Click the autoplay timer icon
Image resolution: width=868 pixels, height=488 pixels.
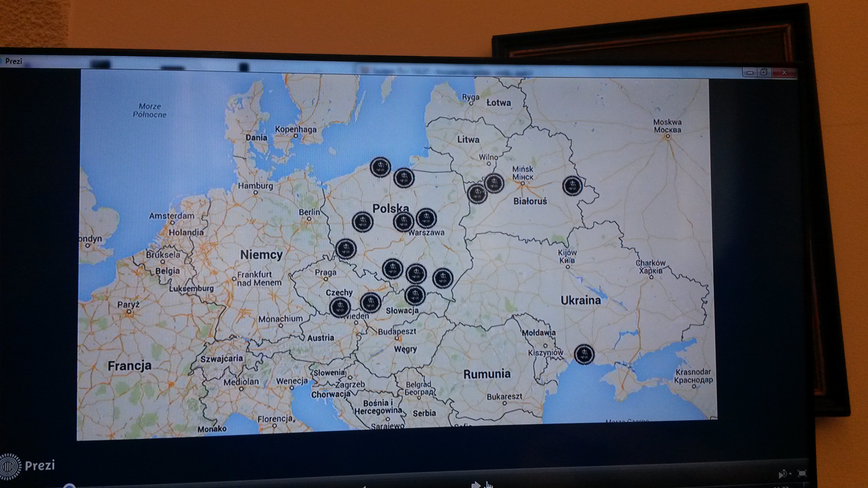pyautogui.click(x=782, y=474)
